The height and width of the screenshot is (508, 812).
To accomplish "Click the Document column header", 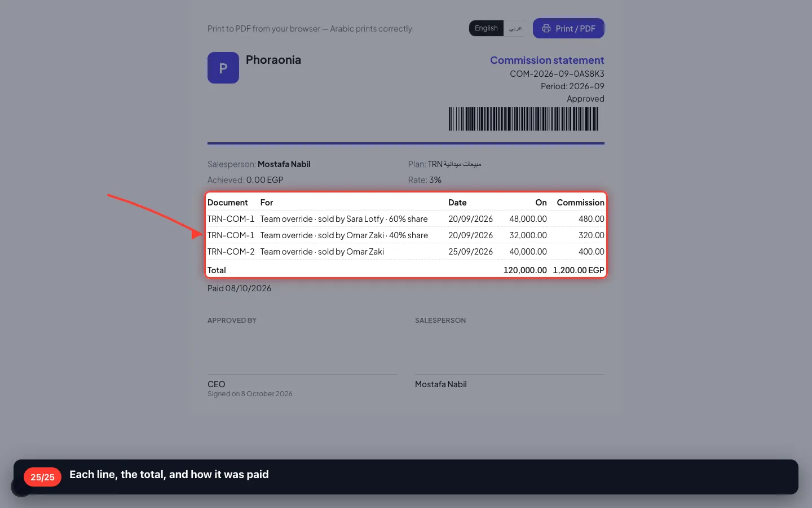I will [228, 203].
